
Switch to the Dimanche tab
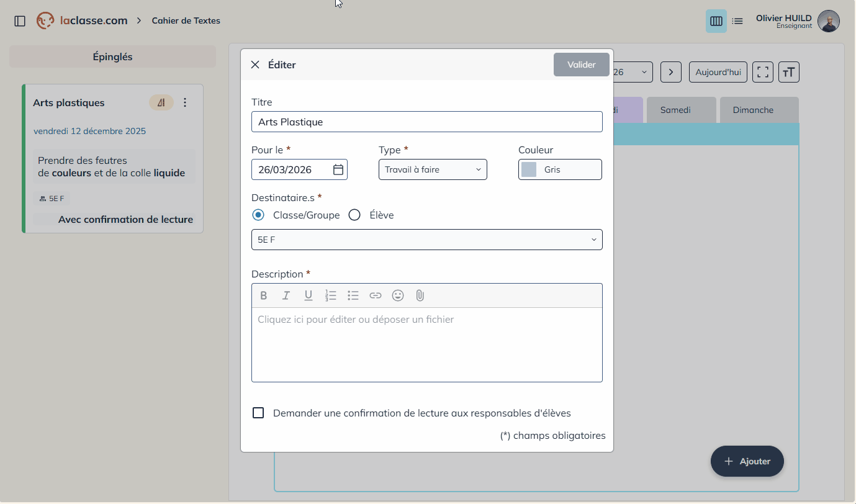(752, 110)
